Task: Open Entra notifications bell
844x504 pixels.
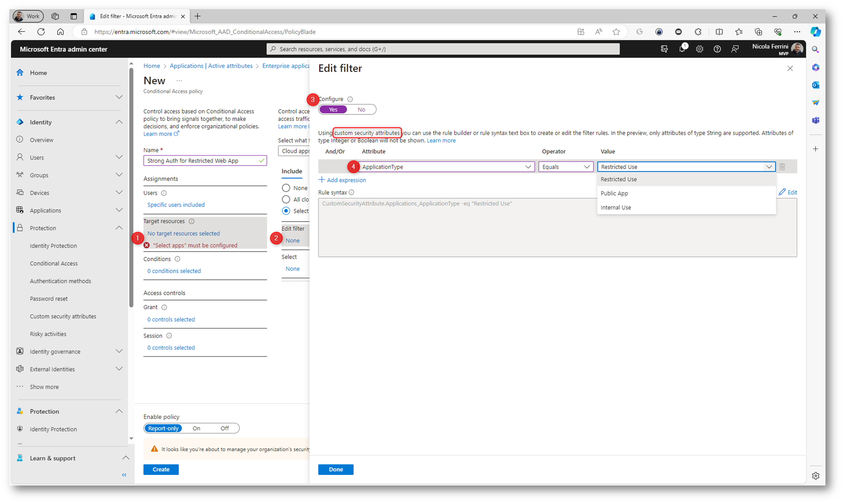Action: point(682,49)
